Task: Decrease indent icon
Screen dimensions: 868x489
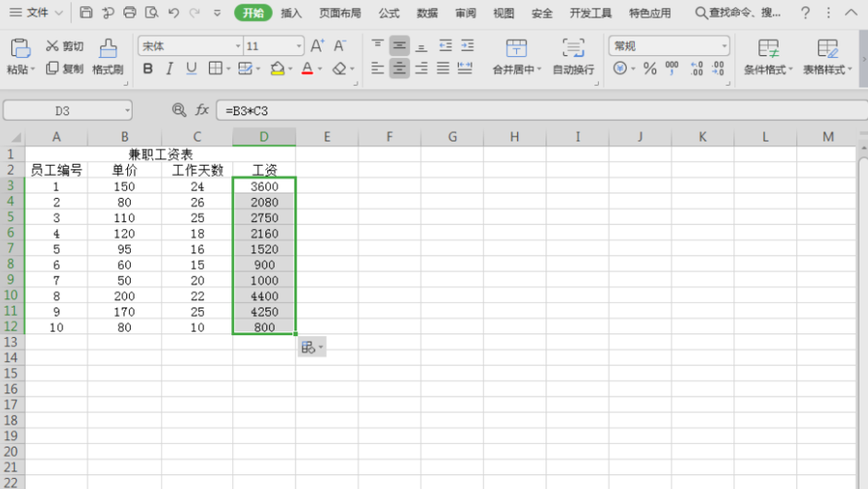Action: click(x=446, y=45)
